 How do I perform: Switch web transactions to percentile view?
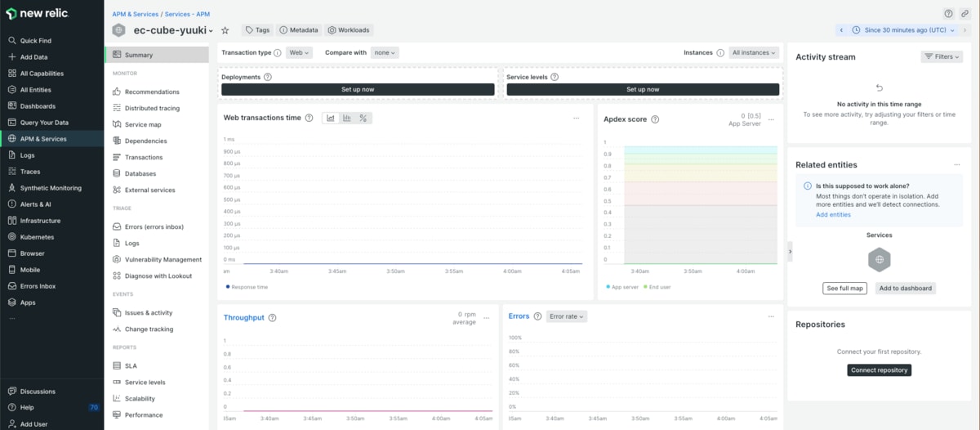[x=363, y=118]
